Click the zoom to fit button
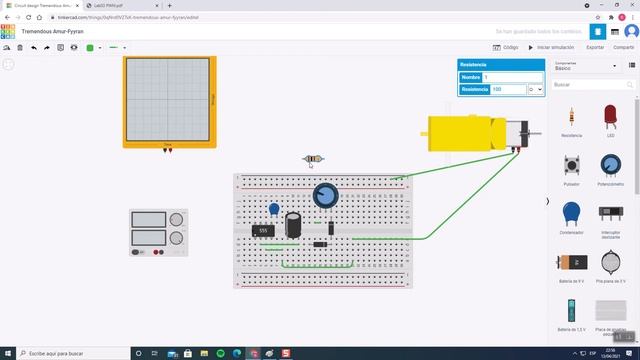Image resolution: width=640 pixels, height=360 pixels. [x=8, y=64]
